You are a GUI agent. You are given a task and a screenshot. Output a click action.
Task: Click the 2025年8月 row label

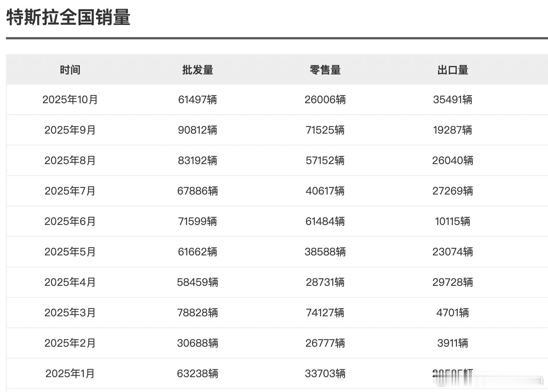(x=69, y=160)
